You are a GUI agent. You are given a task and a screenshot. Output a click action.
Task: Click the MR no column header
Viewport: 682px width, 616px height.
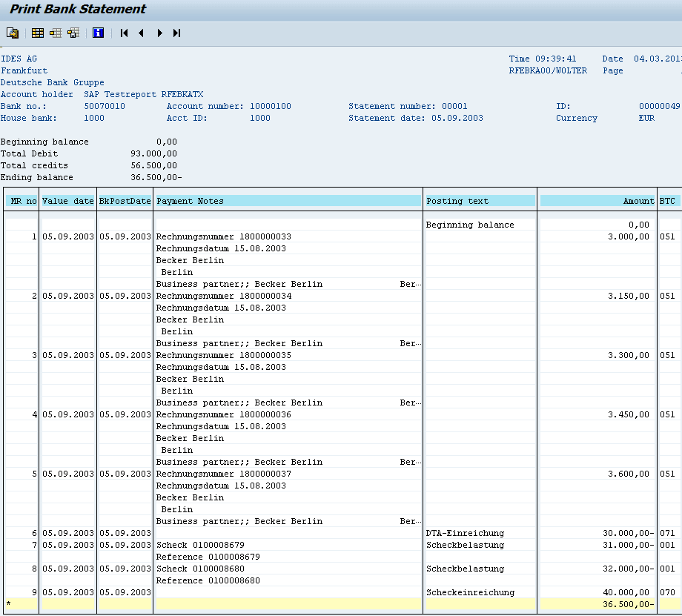point(22,201)
